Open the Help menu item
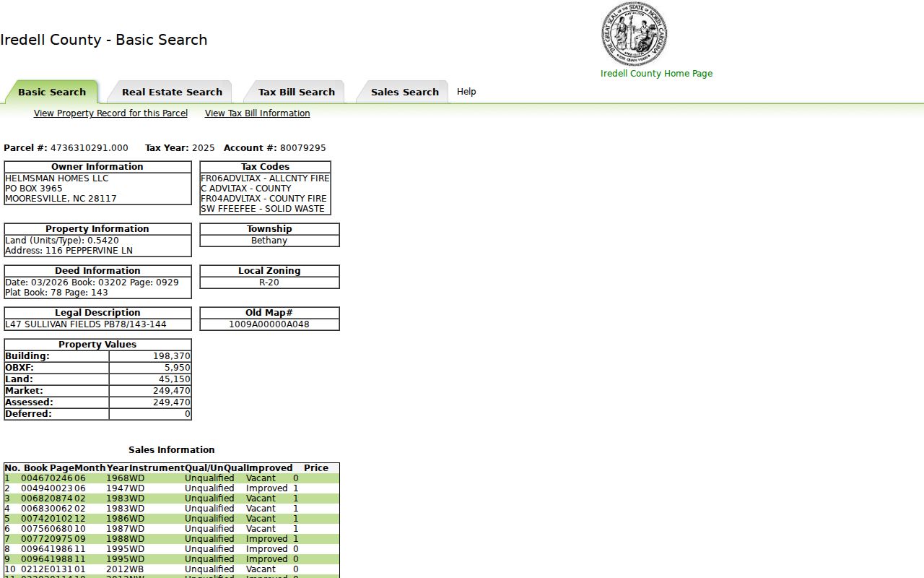The width and height of the screenshot is (924, 578). pos(466,92)
